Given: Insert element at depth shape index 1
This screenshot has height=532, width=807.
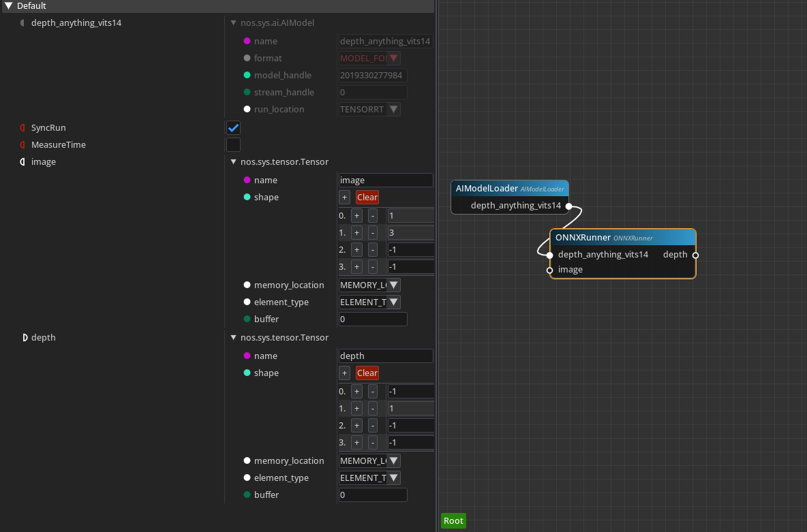Looking at the screenshot, I should tap(356, 409).
